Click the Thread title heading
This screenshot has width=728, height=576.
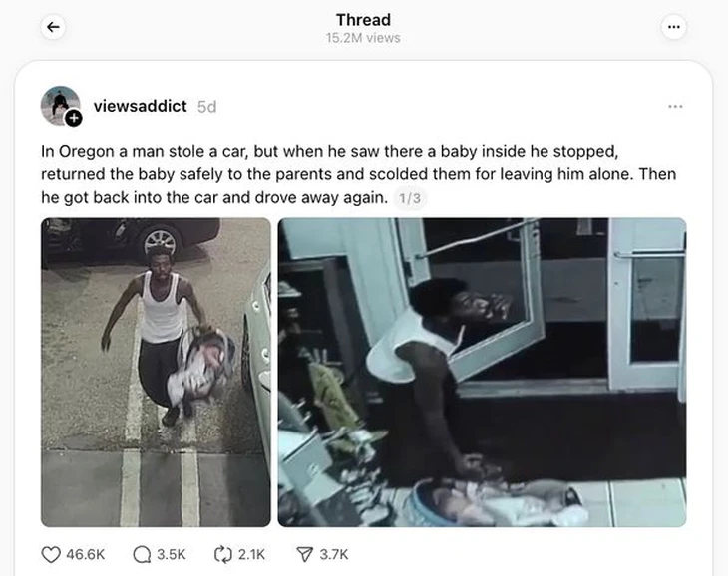tap(363, 20)
